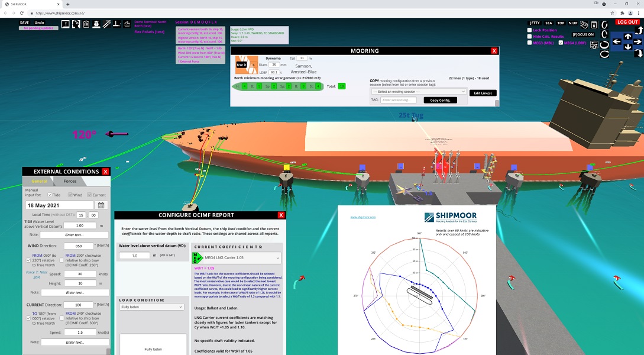
Task: Click the bollard/fender toolbar icon
Action: point(116,24)
